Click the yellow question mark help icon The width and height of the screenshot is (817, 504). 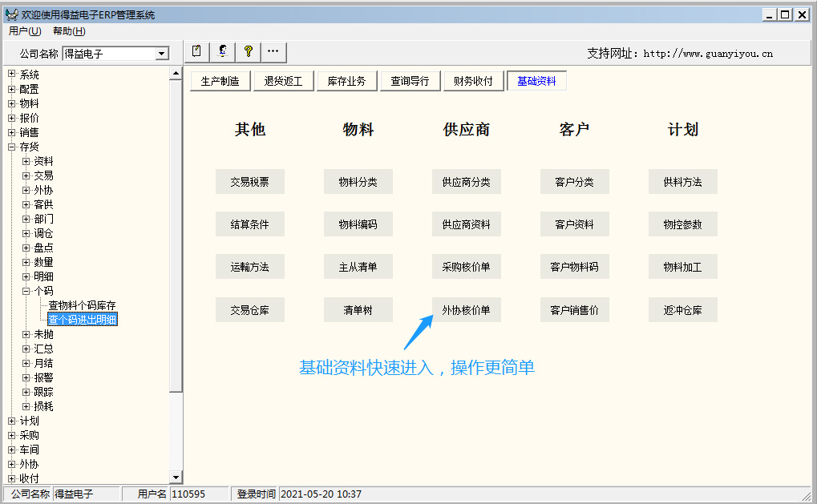point(248,52)
